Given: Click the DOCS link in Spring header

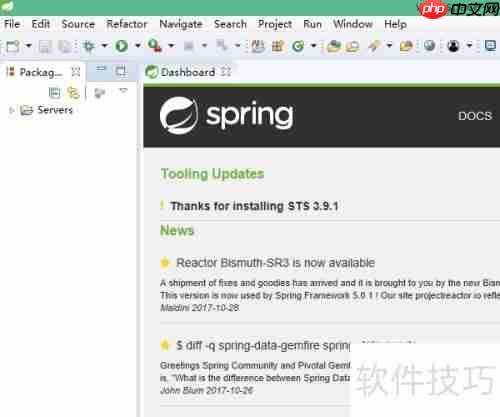Looking at the screenshot, I should pos(475,116).
